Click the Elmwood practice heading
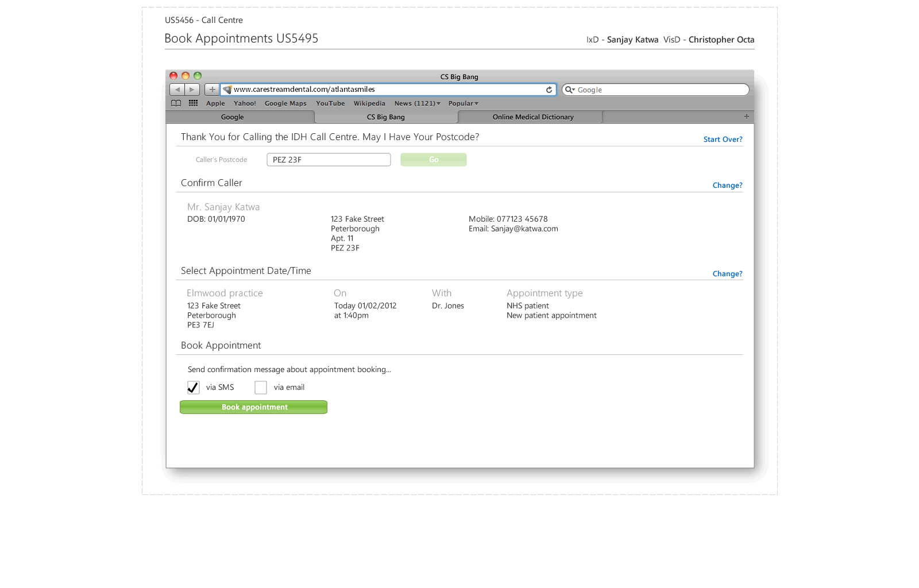Viewport: 919px width, 588px height. tap(225, 293)
